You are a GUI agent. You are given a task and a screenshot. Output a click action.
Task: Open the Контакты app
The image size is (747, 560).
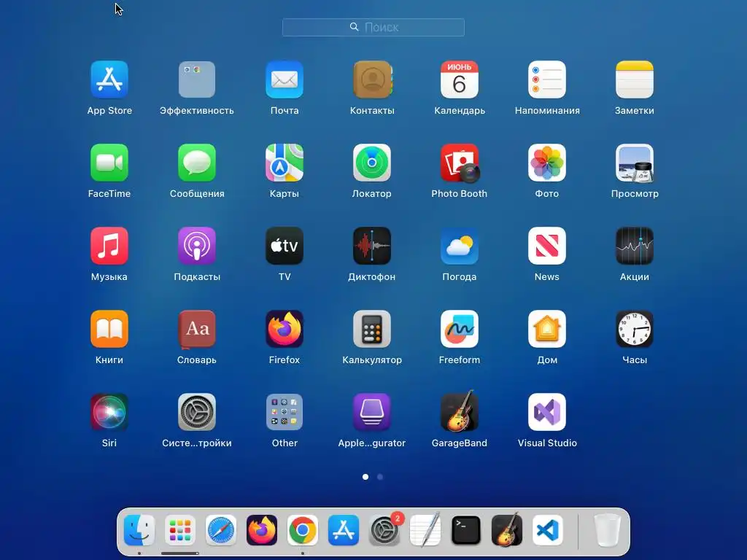click(372, 79)
